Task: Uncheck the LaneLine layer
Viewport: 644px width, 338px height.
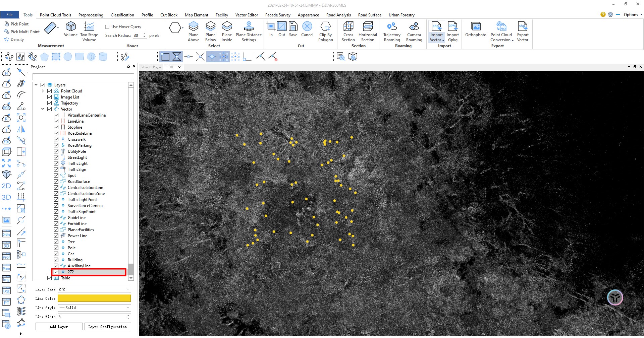Action: point(56,121)
